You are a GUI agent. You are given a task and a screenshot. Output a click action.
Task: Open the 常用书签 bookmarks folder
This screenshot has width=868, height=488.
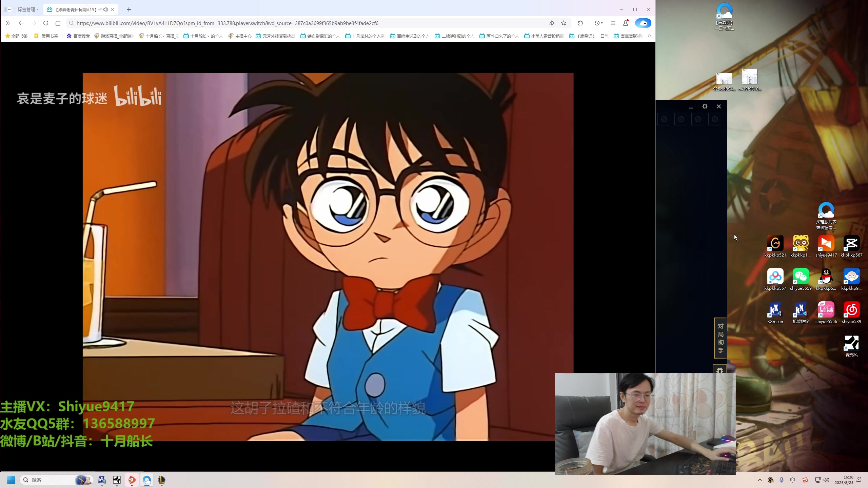click(x=46, y=36)
